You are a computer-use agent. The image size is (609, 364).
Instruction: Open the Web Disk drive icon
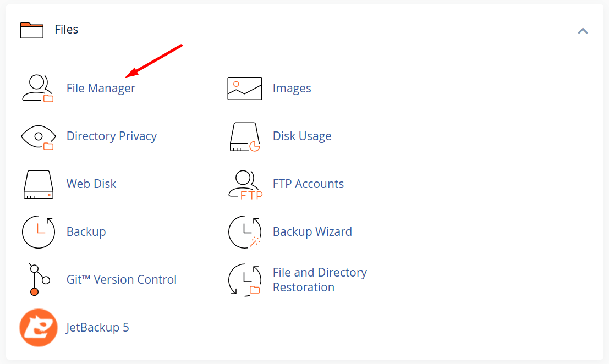point(38,185)
